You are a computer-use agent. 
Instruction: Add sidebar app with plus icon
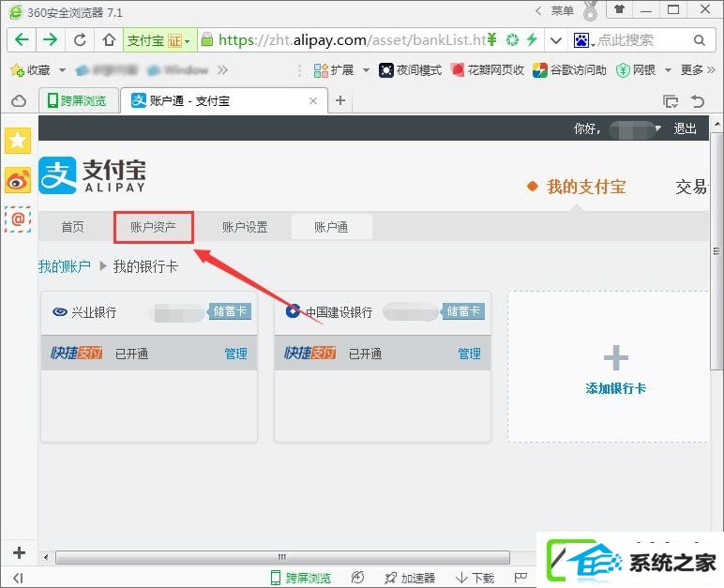pos(19,552)
